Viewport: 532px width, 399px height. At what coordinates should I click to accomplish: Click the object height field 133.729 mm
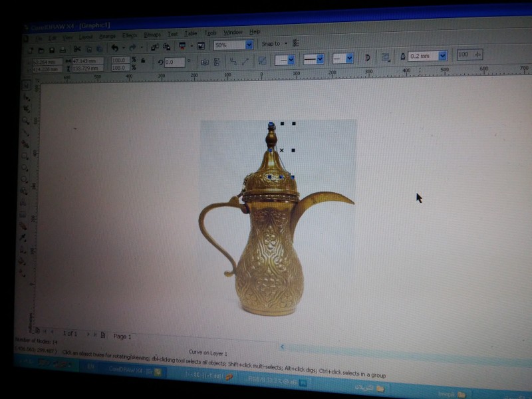point(88,68)
